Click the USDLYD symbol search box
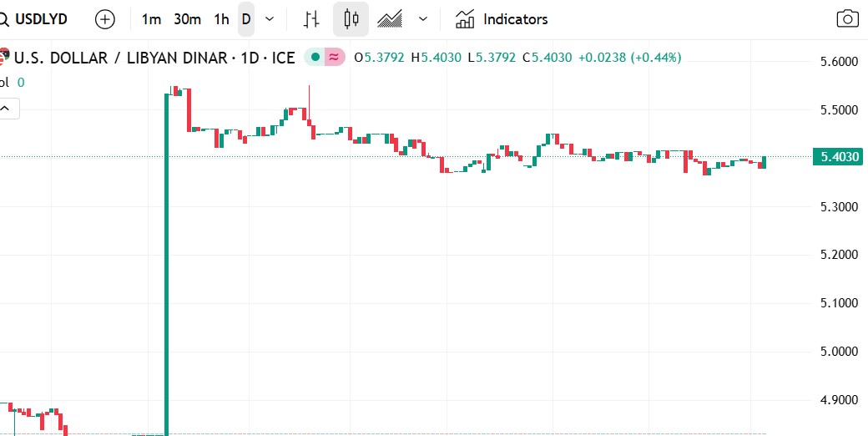 pyautogui.click(x=38, y=19)
